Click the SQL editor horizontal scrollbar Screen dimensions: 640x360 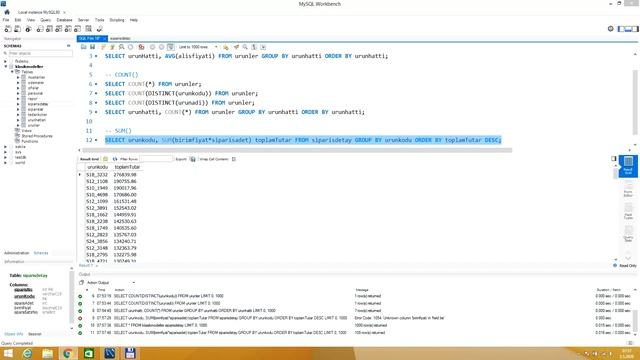pyautogui.click(x=297, y=150)
